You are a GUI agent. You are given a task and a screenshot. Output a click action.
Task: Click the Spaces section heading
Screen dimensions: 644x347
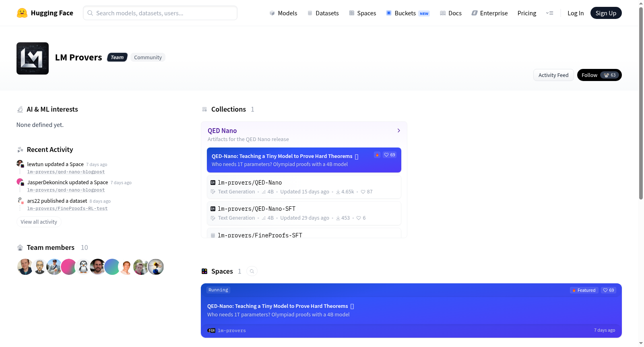point(222,271)
